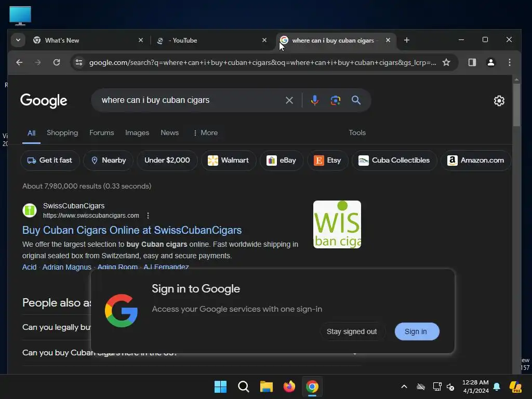Filter results by Walmart
This screenshot has width=532, height=399.
tap(229, 160)
